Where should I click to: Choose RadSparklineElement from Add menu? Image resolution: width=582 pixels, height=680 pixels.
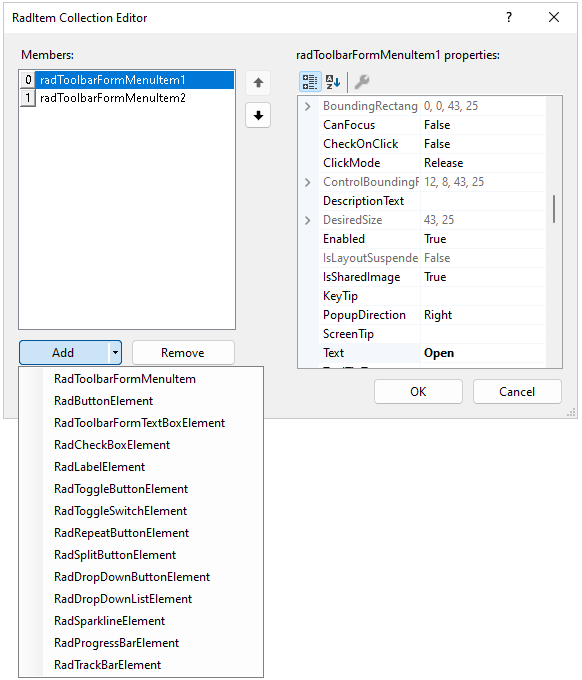141,621
